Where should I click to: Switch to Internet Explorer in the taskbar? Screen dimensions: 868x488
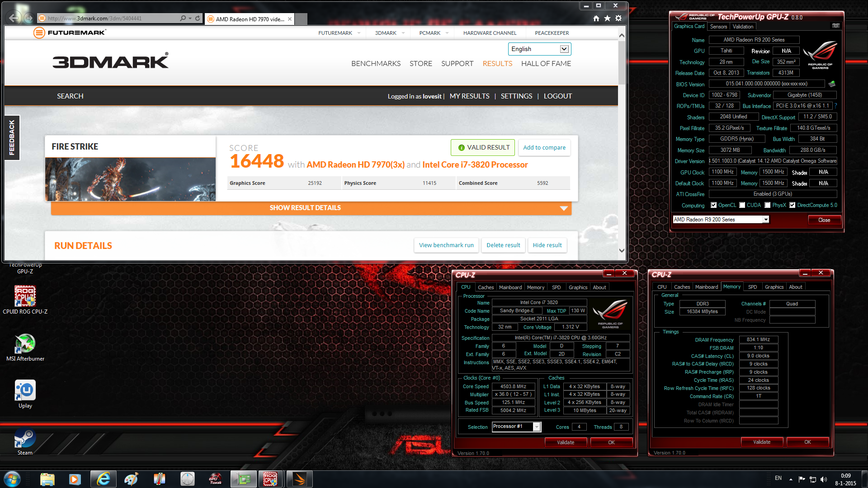(x=104, y=479)
